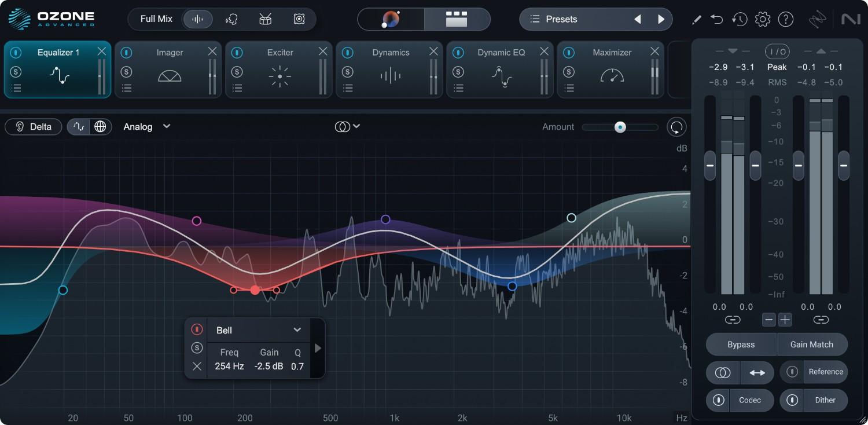Select the Vocal target icon in Full Mix bar

tap(230, 19)
